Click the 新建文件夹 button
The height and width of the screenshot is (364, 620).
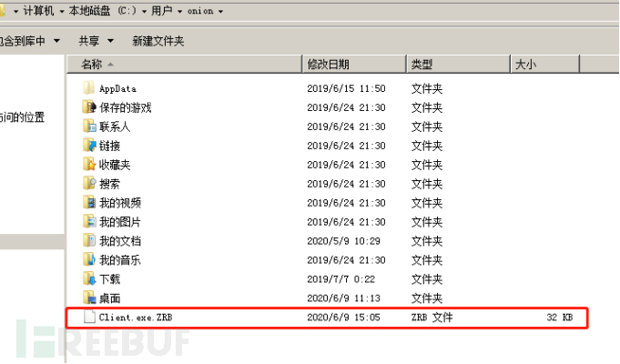point(158,41)
